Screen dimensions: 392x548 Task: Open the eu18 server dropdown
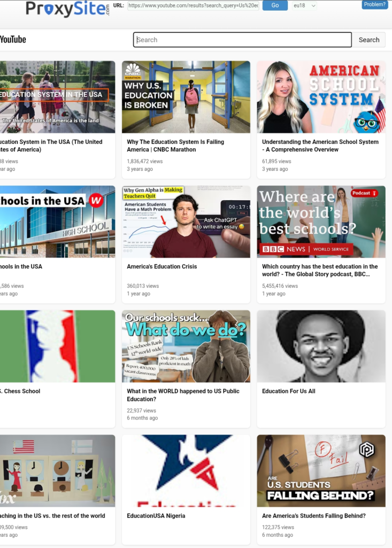[x=304, y=5]
